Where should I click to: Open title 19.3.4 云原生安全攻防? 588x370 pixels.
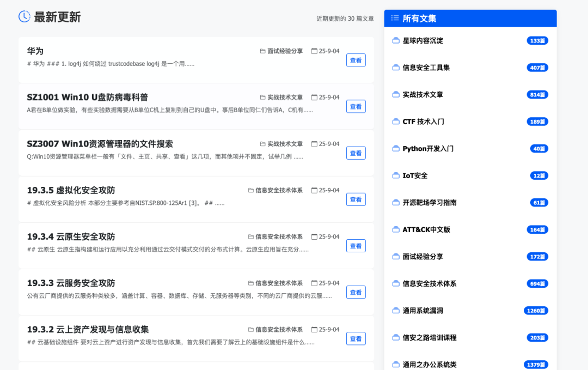71,237
